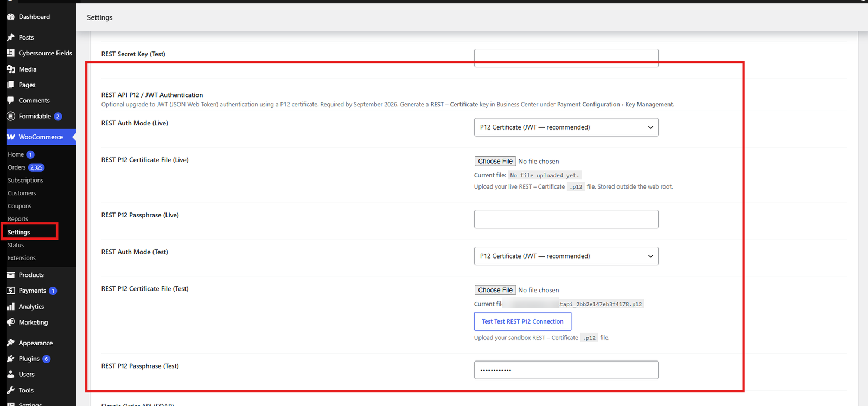Image resolution: width=868 pixels, height=406 pixels.
Task: Click the 'No file uploaded yet.' text
Action: click(545, 176)
